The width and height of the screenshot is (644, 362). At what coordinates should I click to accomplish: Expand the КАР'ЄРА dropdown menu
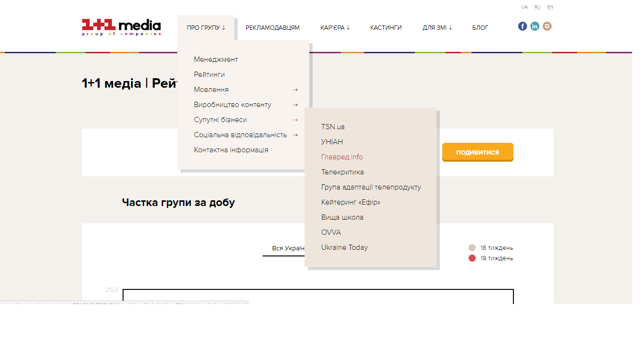click(x=335, y=28)
